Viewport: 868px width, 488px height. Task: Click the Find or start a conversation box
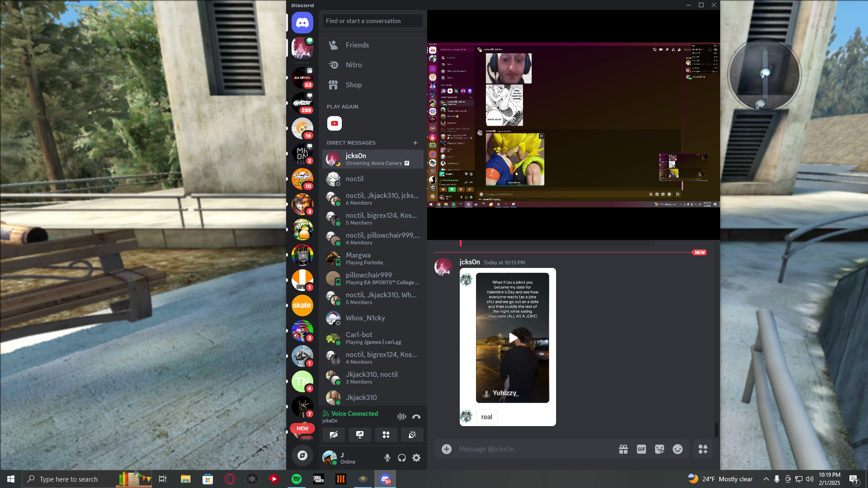click(373, 21)
